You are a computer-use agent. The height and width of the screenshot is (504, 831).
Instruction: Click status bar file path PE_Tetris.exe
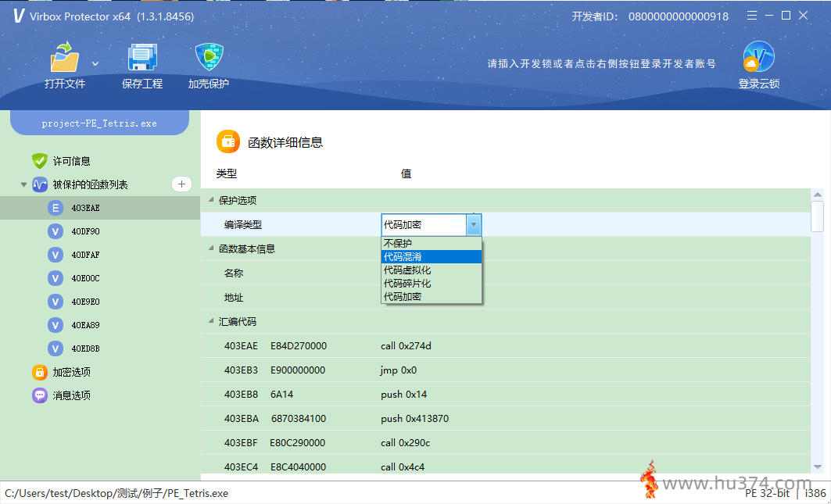116,493
